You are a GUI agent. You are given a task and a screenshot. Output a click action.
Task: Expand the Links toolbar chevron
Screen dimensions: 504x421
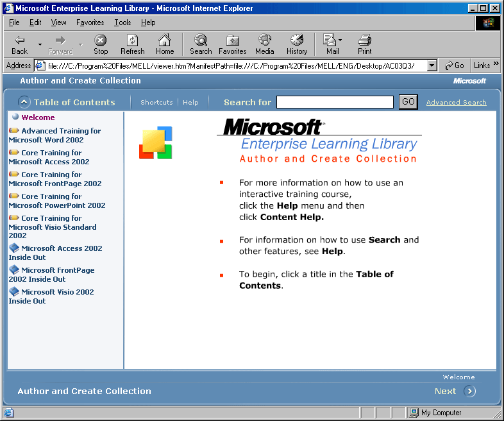pyautogui.click(x=496, y=65)
